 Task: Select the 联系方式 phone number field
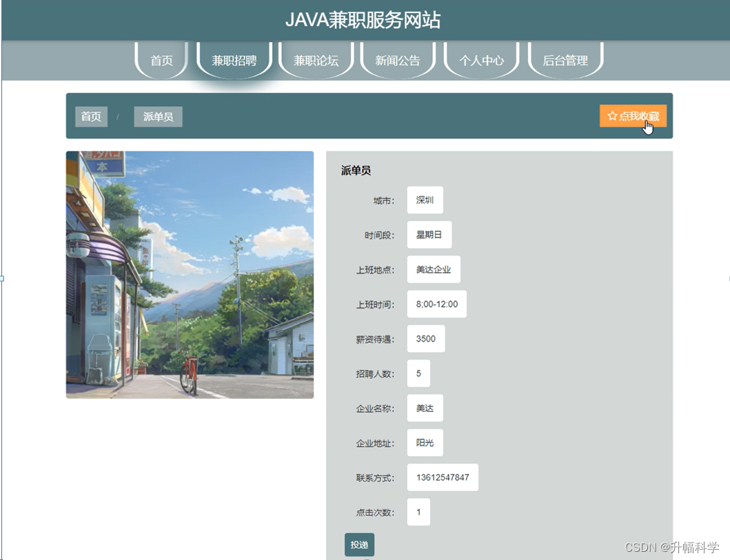point(442,477)
